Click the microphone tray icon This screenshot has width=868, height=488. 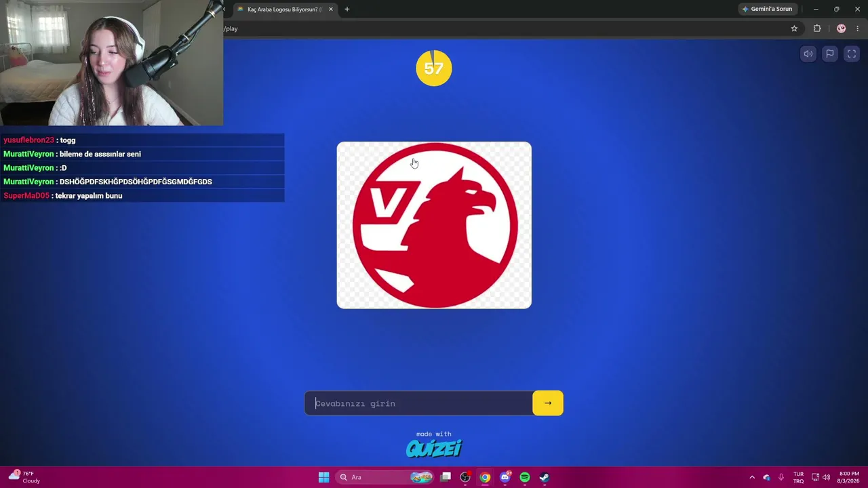click(781, 477)
